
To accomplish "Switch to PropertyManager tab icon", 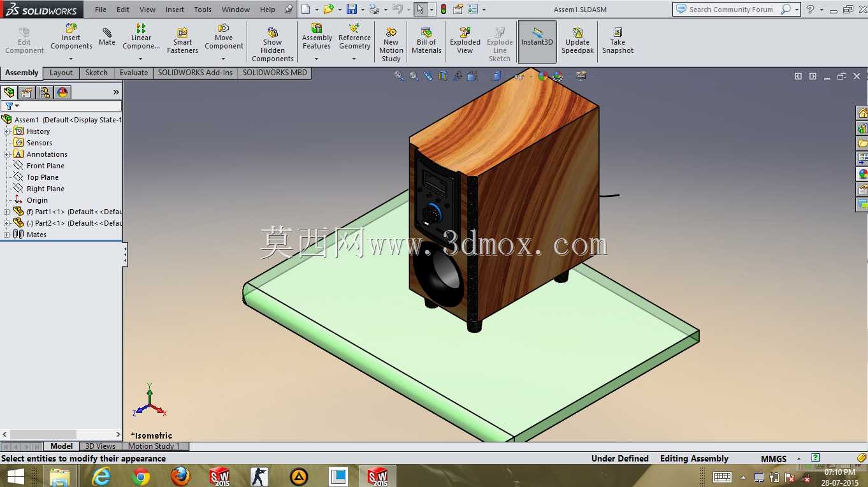I will (26, 92).
